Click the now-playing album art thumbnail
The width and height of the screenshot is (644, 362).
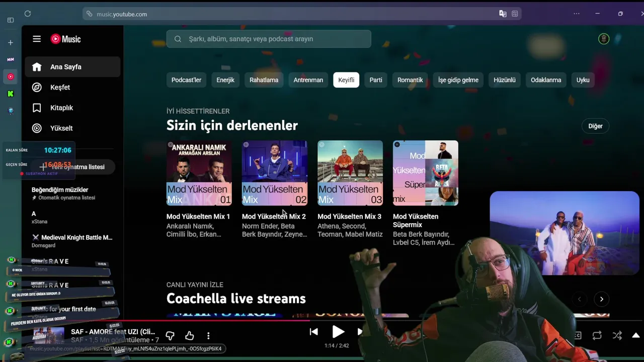(x=49, y=335)
